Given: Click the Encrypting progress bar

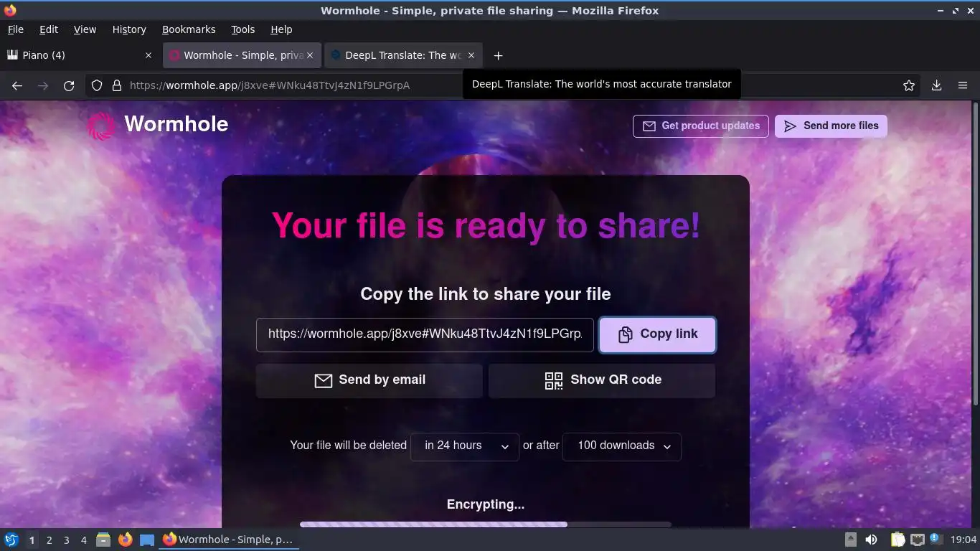Looking at the screenshot, I should 486,524.
